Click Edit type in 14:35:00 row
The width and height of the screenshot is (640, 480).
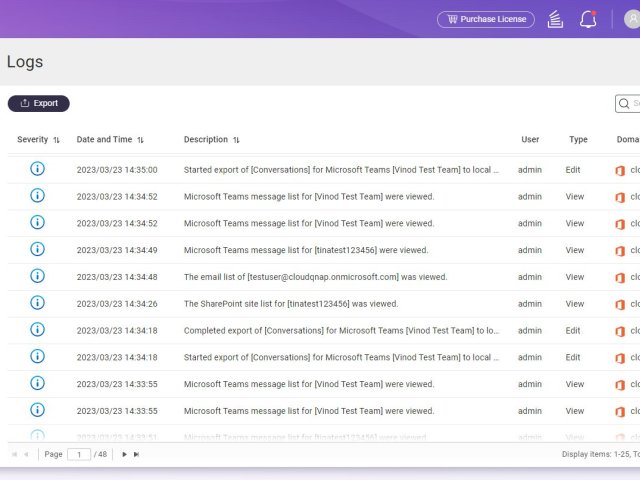(573, 170)
